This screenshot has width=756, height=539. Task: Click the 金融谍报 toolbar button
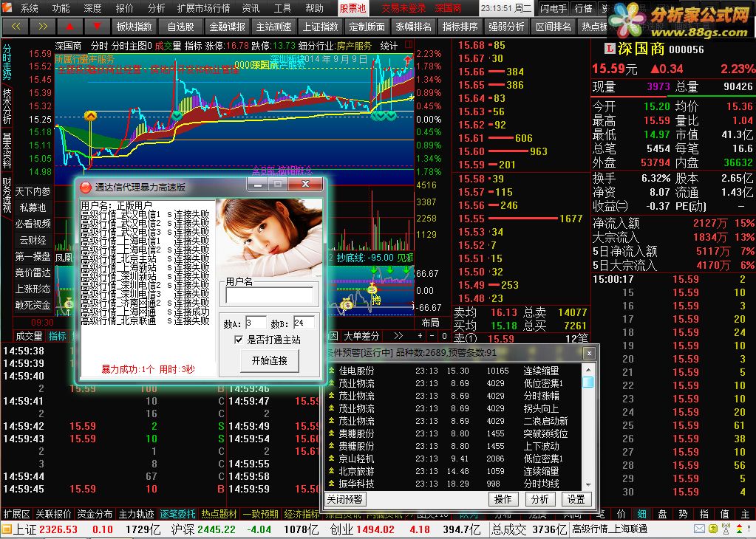[x=227, y=27]
